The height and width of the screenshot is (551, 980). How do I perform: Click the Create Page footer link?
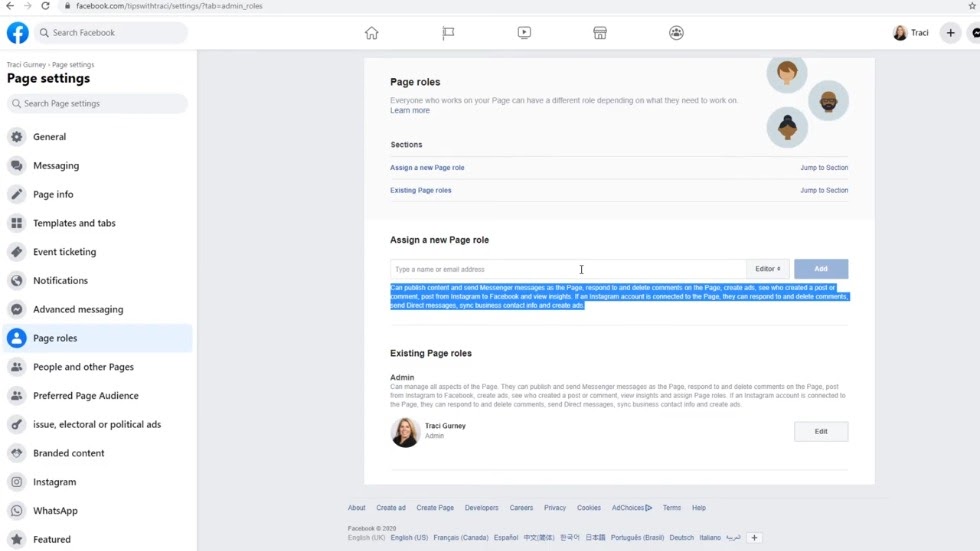click(x=435, y=508)
